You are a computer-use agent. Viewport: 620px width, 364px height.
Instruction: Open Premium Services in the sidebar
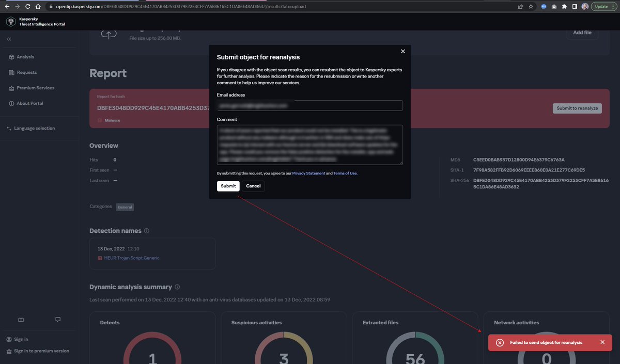point(35,88)
